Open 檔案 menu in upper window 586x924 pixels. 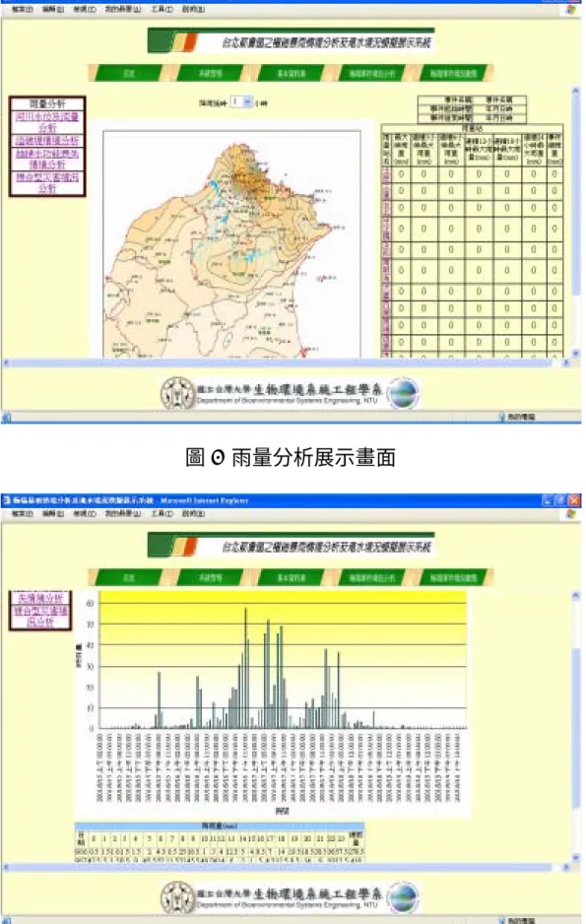(23, 10)
